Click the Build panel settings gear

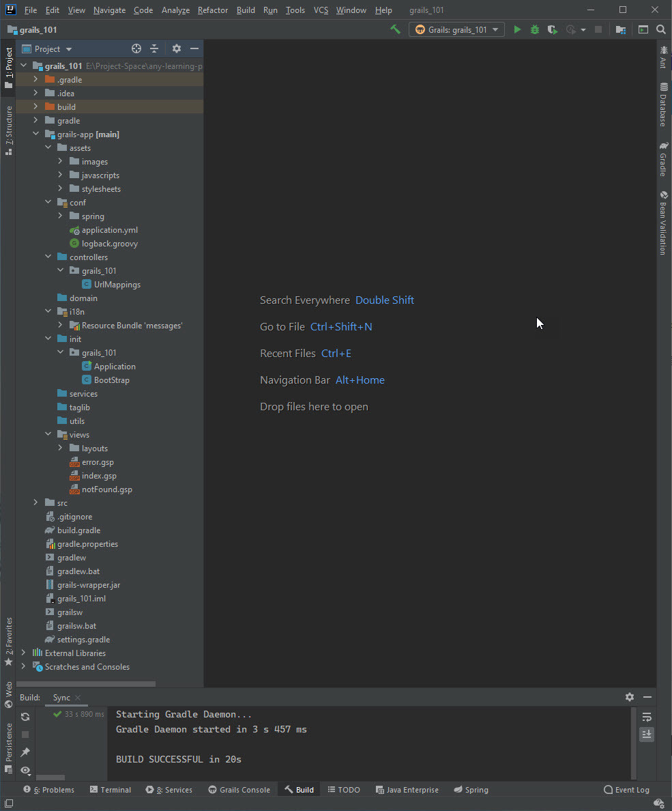pyautogui.click(x=629, y=697)
